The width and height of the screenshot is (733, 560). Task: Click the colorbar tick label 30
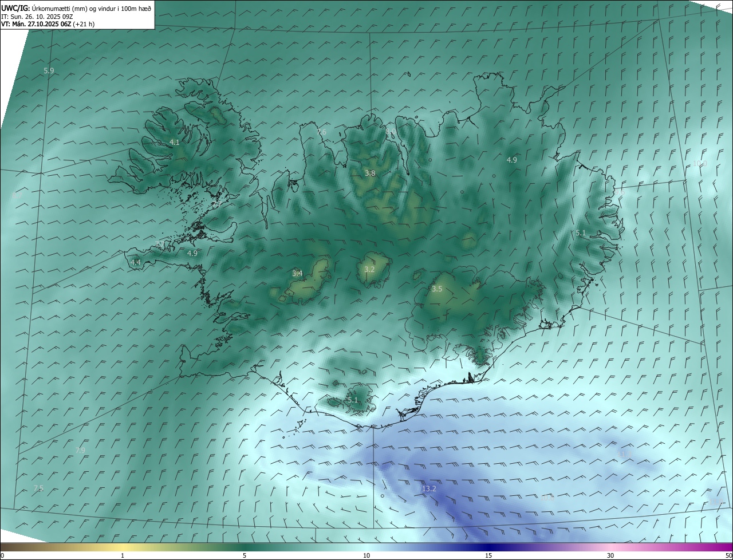pyautogui.click(x=610, y=555)
